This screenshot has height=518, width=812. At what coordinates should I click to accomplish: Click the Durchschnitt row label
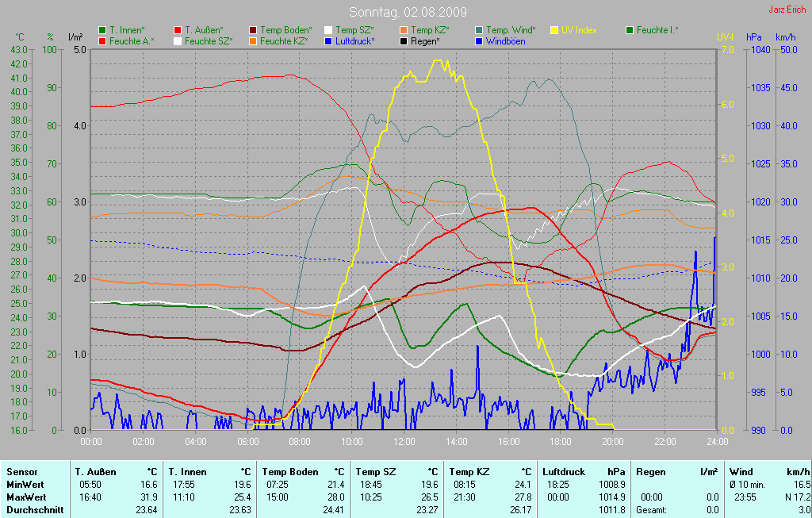tap(35, 510)
